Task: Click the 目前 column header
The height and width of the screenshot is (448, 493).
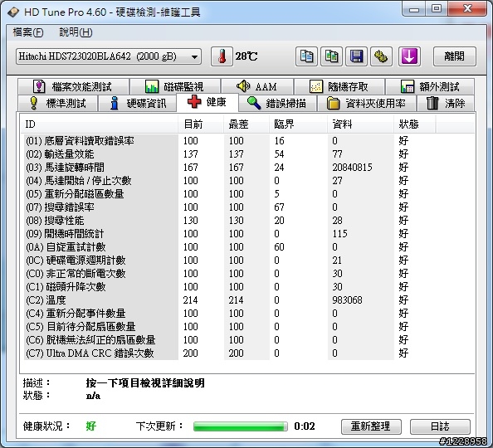Action: (x=201, y=124)
